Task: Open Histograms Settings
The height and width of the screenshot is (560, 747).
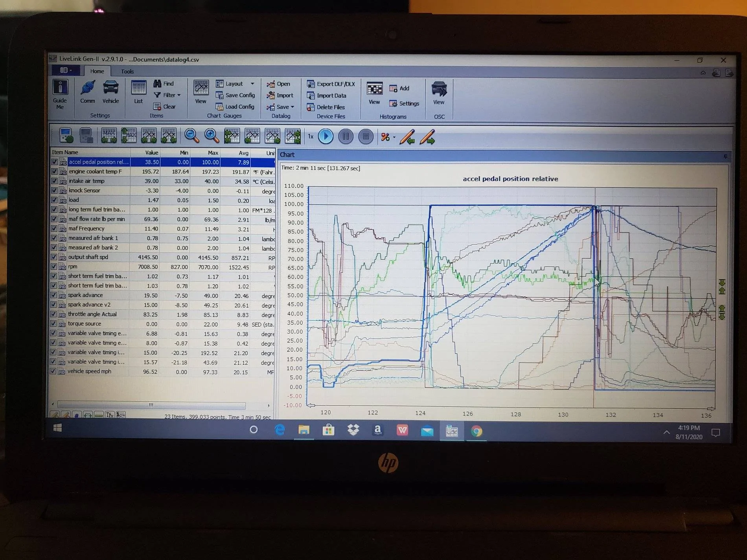Action: coord(404,103)
